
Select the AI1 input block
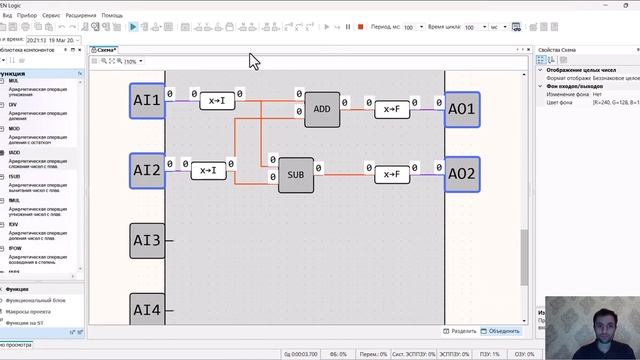[x=147, y=101]
